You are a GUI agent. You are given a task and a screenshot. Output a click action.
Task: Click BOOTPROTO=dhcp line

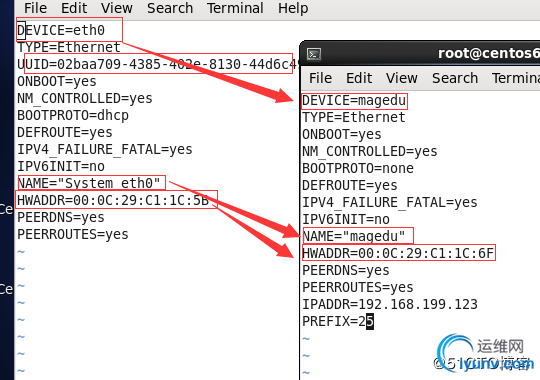[x=73, y=115]
